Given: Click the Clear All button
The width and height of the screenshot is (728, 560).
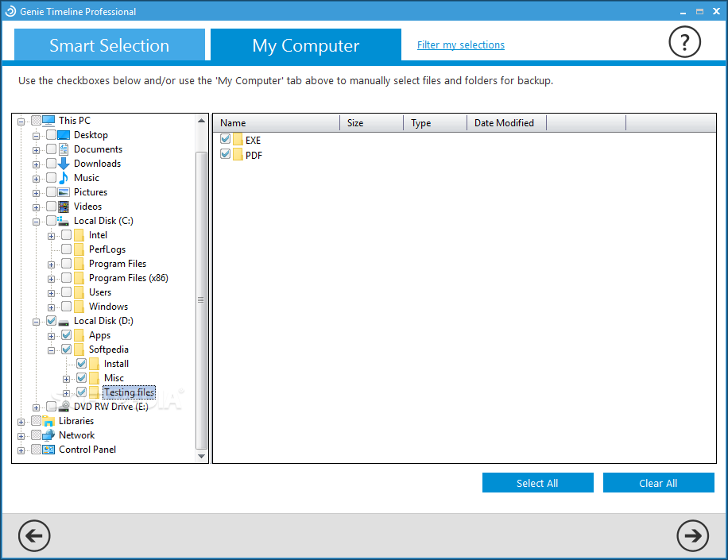Looking at the screenshot, I should point(658,482).
